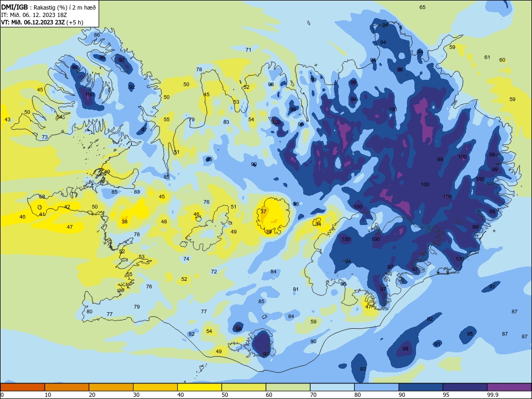Click the humidity value '48'

pyautogui.click(x=164, y=221)
